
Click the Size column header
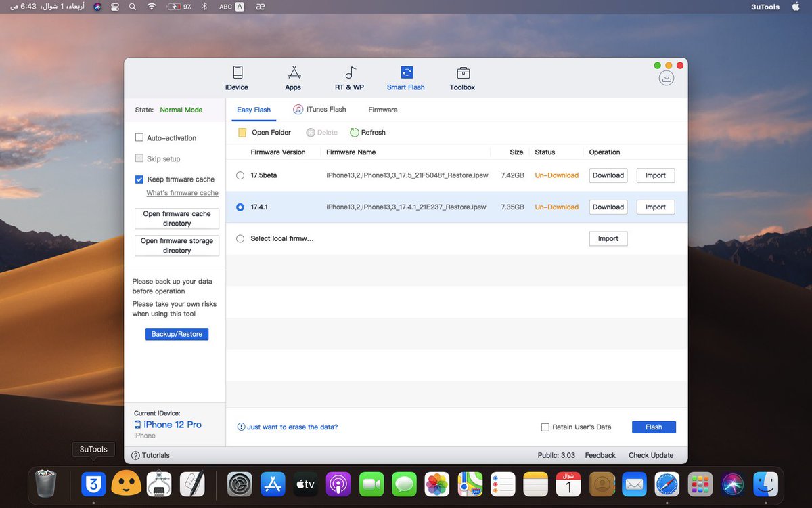tap(516, 152)
